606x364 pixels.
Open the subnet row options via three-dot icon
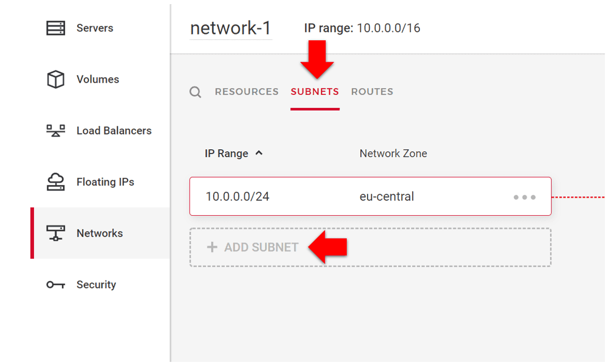[x=524, y=196]
